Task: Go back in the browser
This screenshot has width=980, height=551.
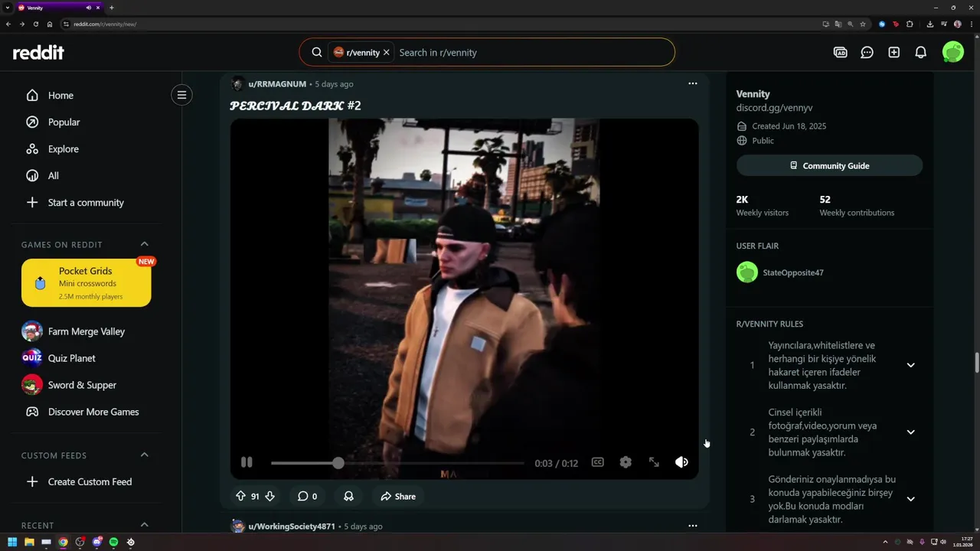Action: click(x=8, y=24)
